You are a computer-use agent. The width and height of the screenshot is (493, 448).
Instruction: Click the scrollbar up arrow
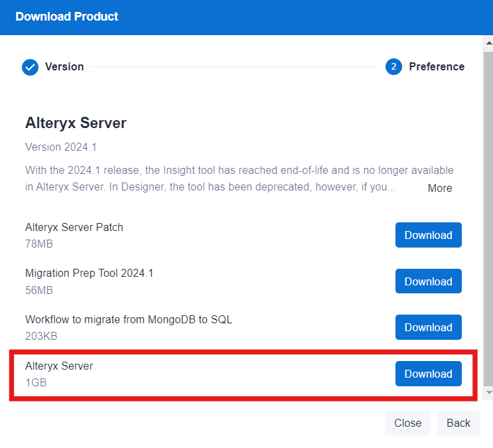pos(488,42)
